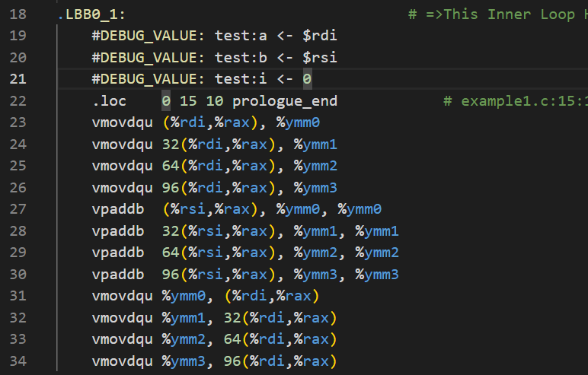Click the .LBB0_1 label on line 18

click(91, 14)
